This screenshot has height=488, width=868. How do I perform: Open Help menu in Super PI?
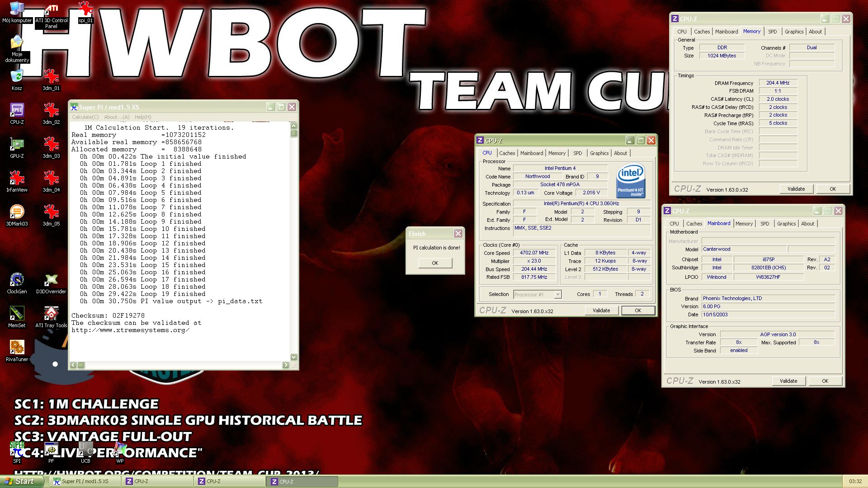(x=143, y=117)
